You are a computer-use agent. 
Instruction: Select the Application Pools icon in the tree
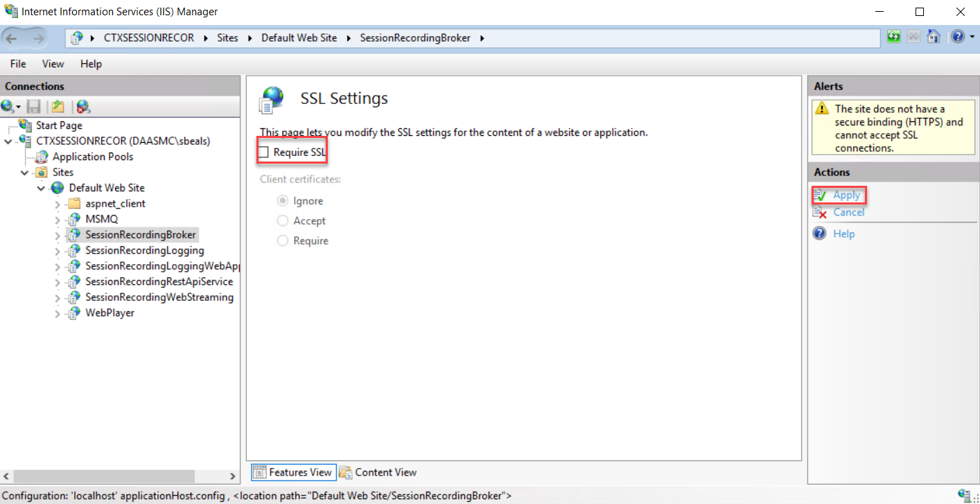point(42,157)
